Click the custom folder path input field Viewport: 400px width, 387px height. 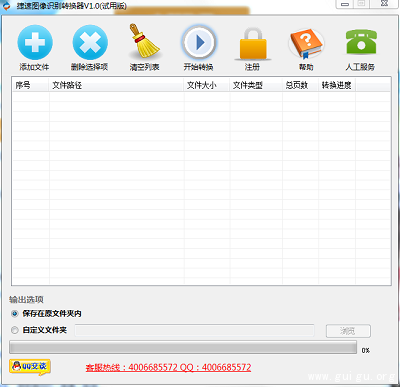(194, 330)
